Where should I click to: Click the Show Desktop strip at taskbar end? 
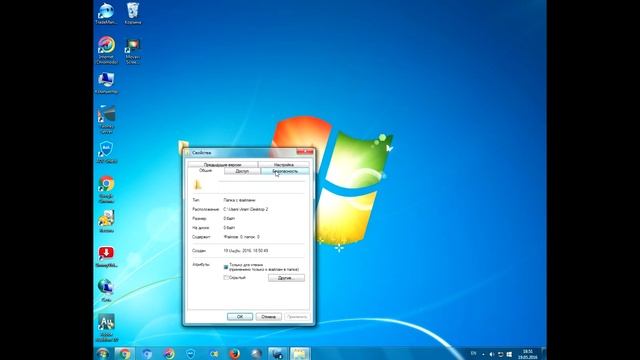(544, 354)
